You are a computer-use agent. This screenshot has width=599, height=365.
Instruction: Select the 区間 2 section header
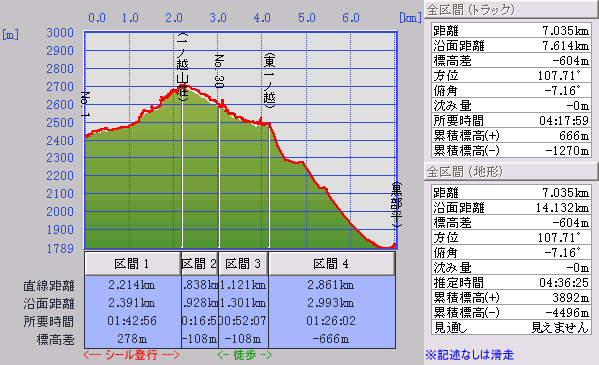[199, 264]
